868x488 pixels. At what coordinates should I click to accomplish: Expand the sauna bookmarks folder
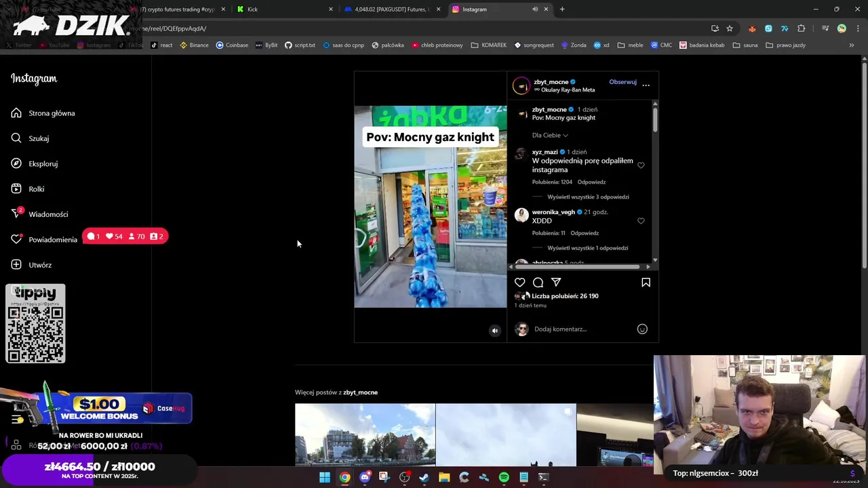coord(745,45)
